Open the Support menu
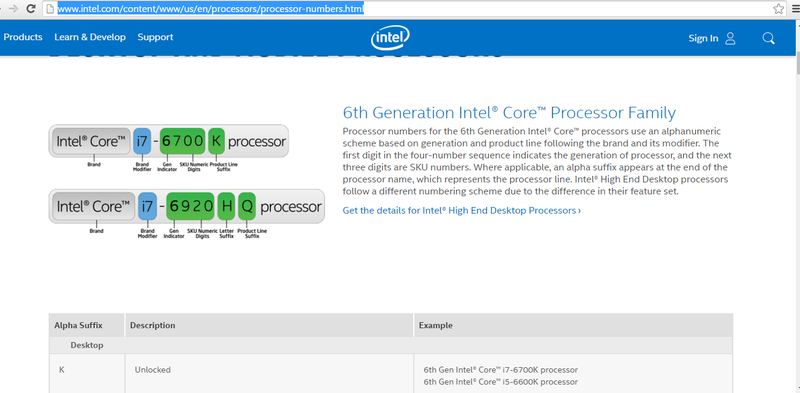800x393 pixels. [155, 37]
